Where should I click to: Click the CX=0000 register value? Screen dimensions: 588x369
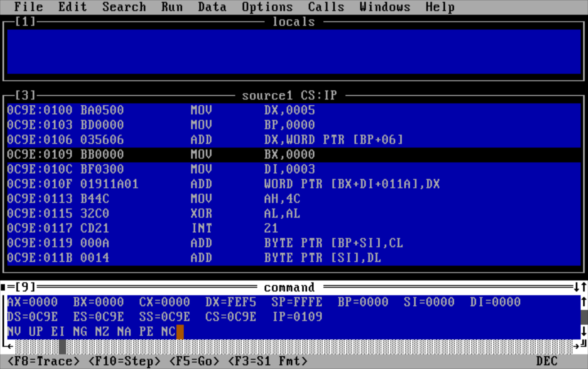pos(164,302)
